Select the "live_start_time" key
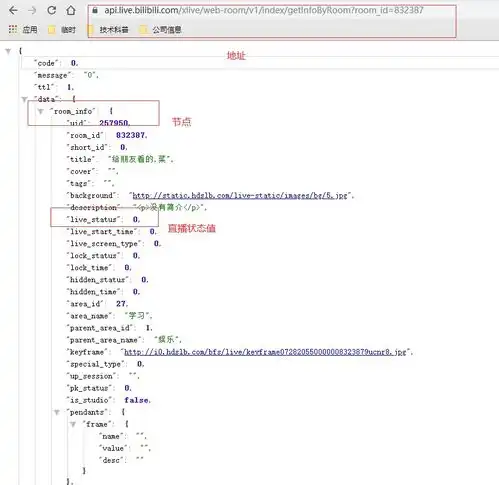Viewport: 499px width, 485px height. coord(102,232)
